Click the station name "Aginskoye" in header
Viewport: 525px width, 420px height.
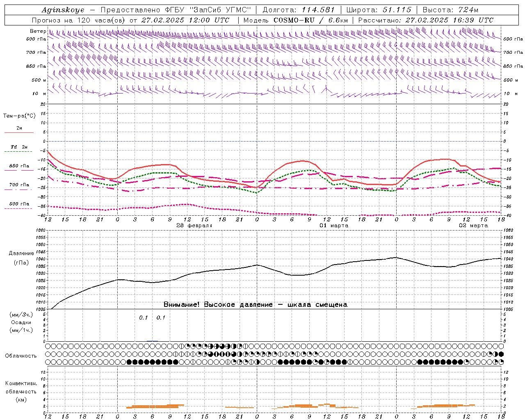point(63,10)
